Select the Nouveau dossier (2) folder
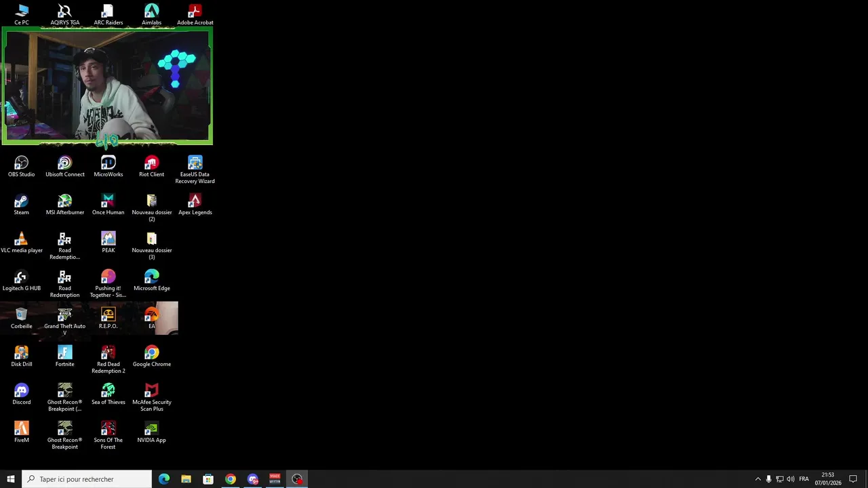 click(152, 207)
